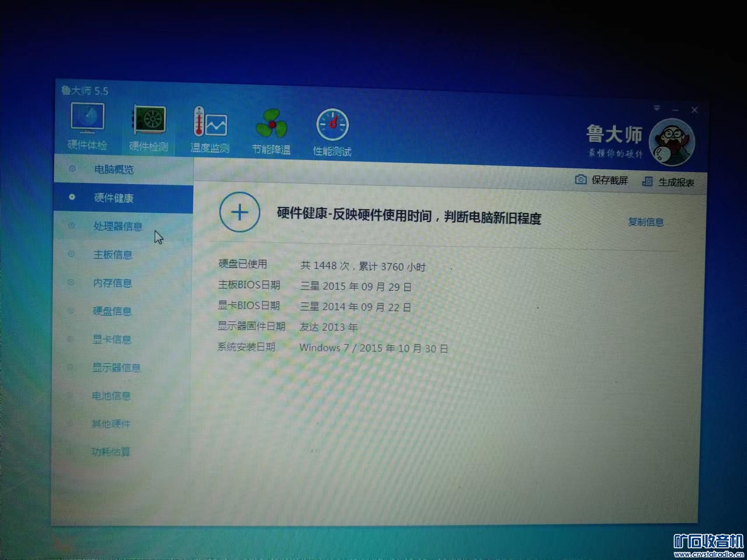747x560 pixels.
Task: Click the 鲁大师 5.5 window title
Action: [x=85, y=91]
